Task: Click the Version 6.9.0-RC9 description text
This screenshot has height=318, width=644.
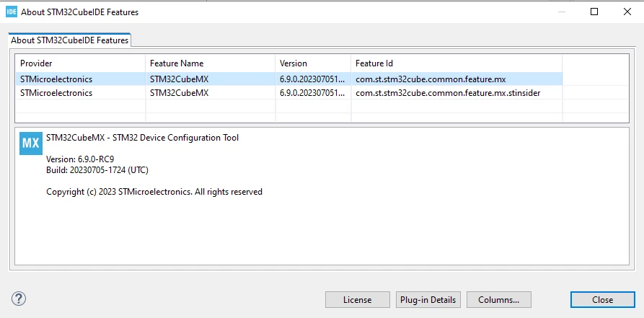Action: click(80, 159)
